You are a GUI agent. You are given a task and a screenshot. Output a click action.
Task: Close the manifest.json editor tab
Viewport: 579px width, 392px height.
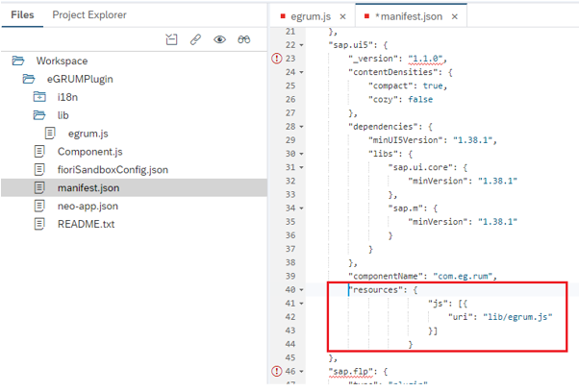click(455, 16)
